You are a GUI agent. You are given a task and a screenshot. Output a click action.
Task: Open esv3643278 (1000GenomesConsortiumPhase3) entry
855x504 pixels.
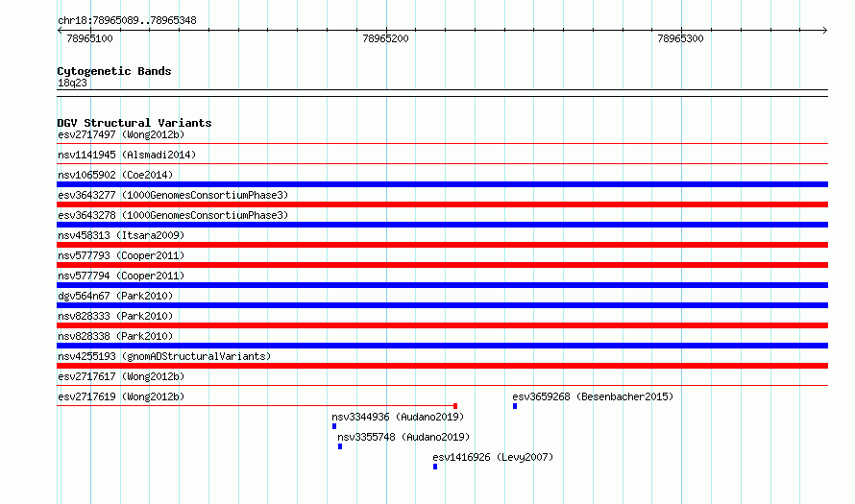pyautogui.click(x=173, y=215)
